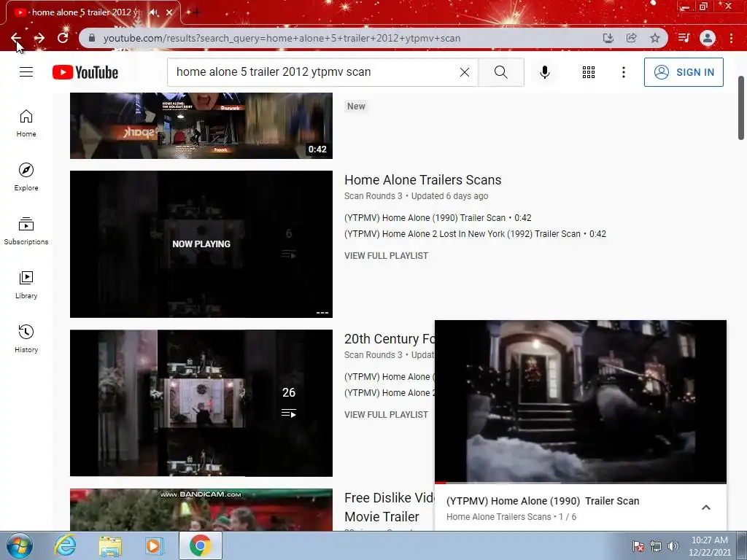Go to YouTube homepage via logo

[x=85, y=72]
